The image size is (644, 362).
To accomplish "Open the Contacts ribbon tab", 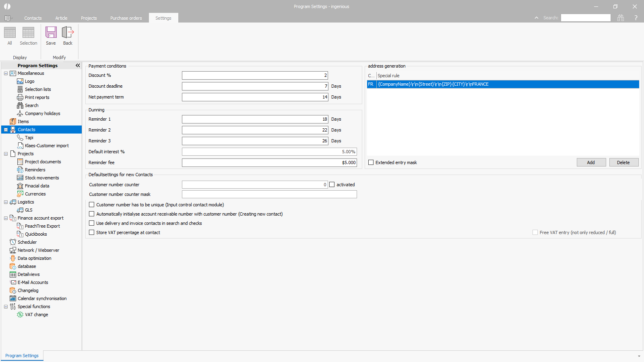I will [x=33, y=18].
